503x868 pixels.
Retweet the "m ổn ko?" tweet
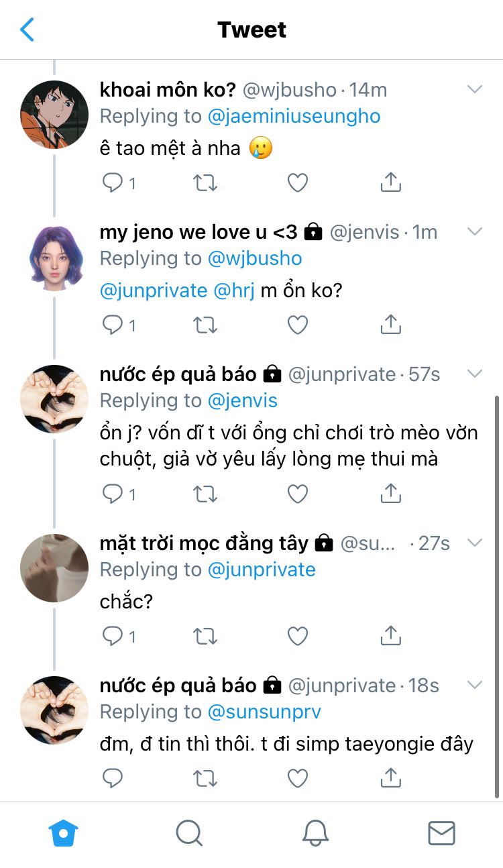pyautogui.click(x=205, y=325)
